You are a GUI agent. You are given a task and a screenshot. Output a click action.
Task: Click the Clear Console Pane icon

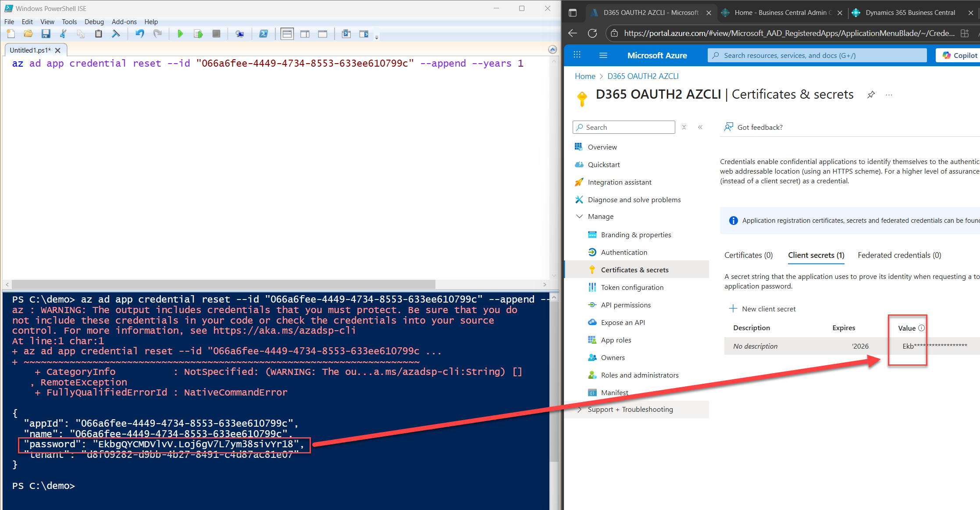click(x=116, y=34)
